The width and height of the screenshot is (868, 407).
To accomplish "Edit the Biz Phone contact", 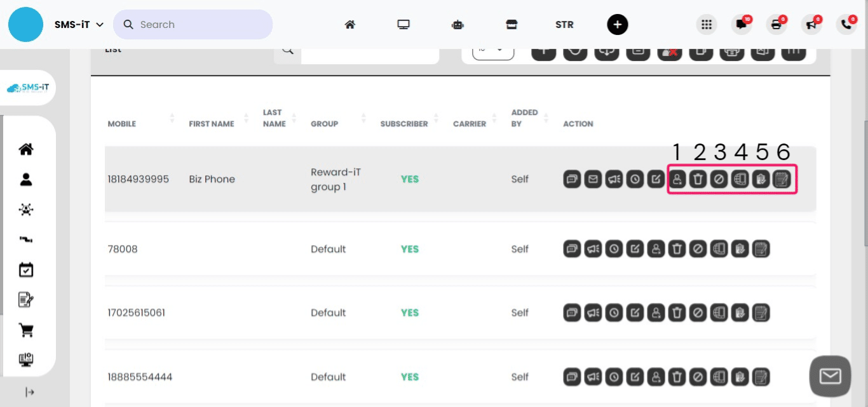I will [656, 180].
